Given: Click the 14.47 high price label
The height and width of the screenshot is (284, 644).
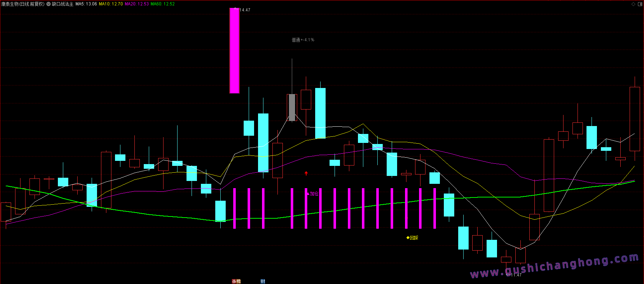Looking at the screenshot, I should (x=244, y=10).
